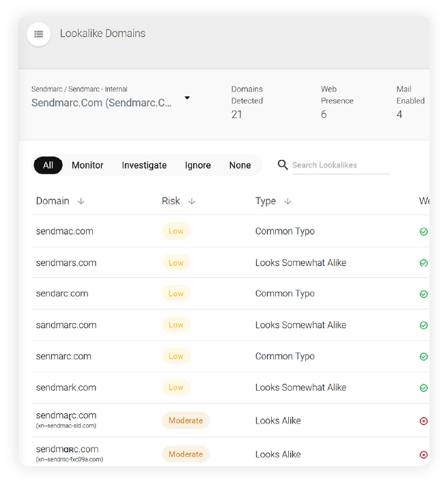
Task: Expand the Sendmarc.Com domain selector dropdown
Action: click(187, 98)
